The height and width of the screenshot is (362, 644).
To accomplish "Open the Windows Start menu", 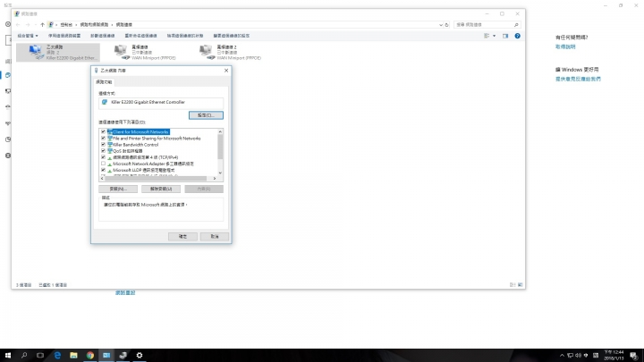I will pos(8,355).
